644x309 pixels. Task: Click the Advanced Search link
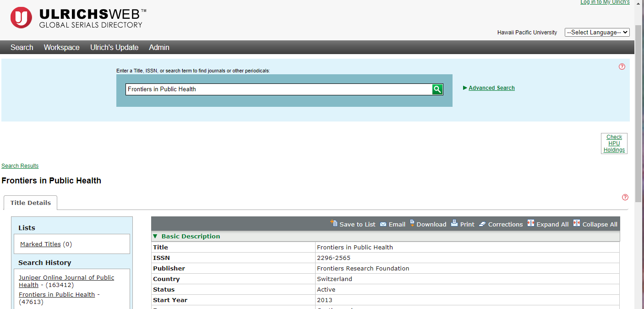coord(491,88)
